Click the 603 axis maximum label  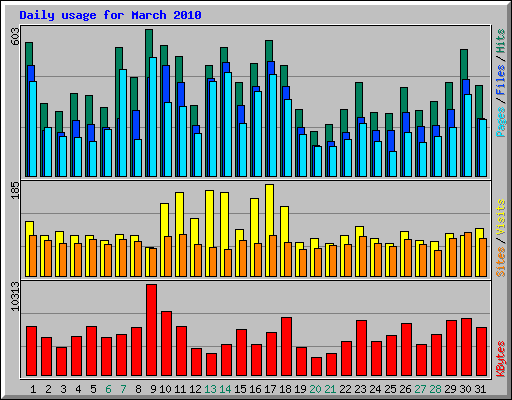[15, 36]
